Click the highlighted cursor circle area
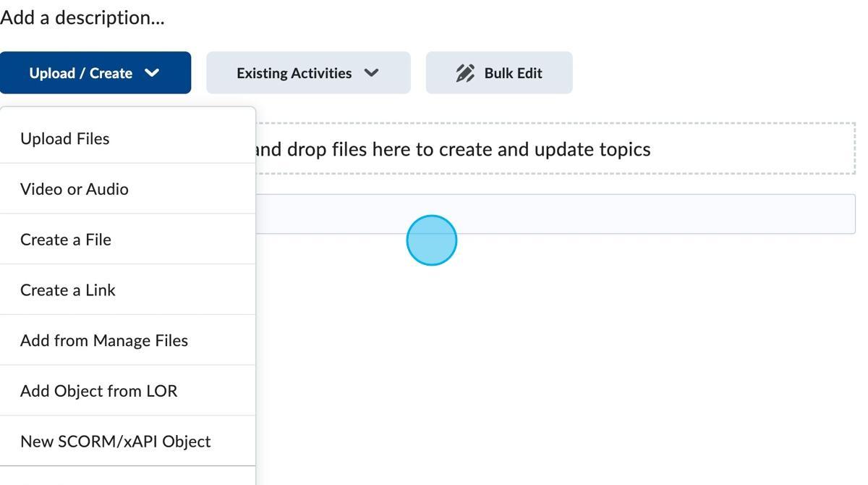 (x=432, y=240)
